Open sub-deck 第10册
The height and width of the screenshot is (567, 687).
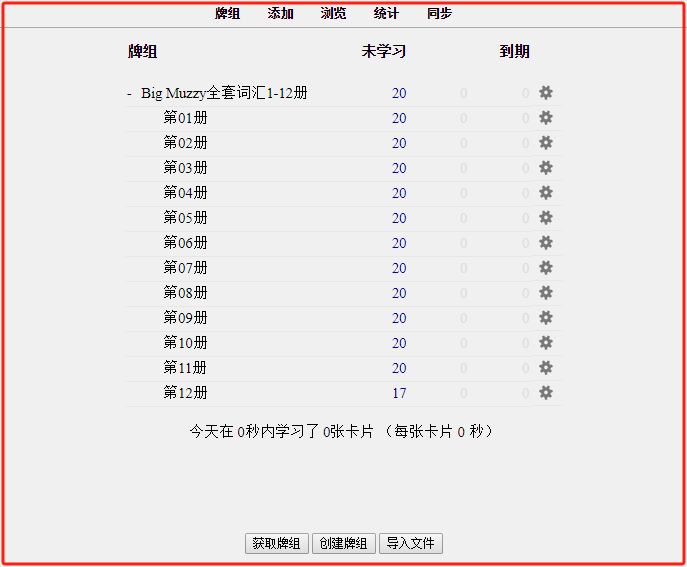click(x=185, y=342)
